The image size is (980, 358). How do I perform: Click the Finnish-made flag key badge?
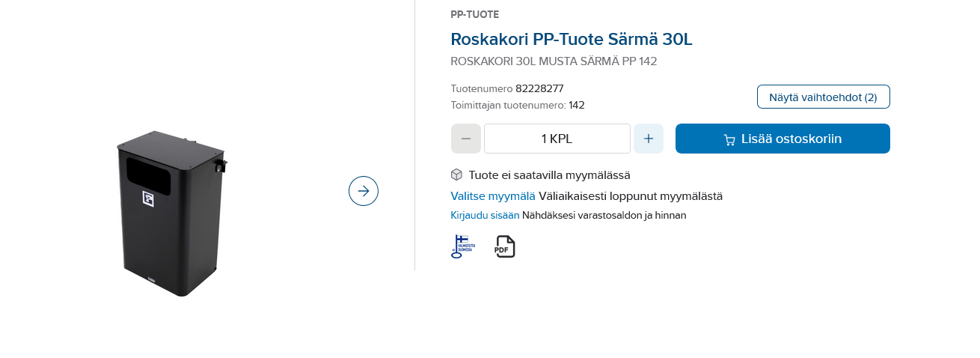pyautogui.click(x=462, y=246)
